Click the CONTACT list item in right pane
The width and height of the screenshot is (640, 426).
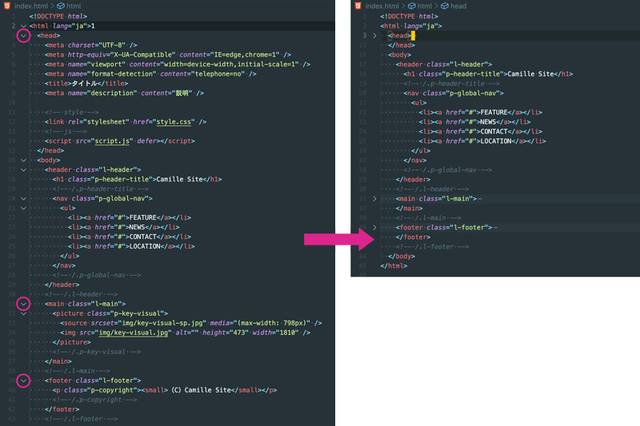(x=480, y=131)
